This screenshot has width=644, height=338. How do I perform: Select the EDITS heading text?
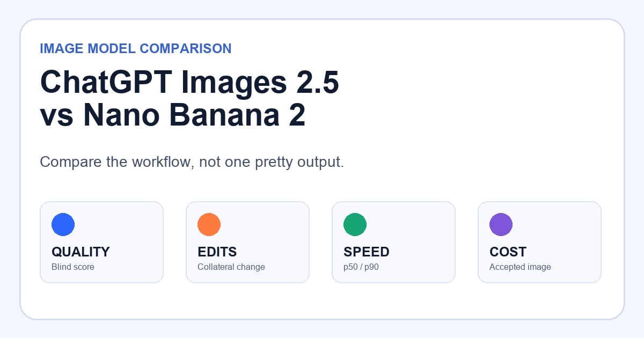(217, 252)
